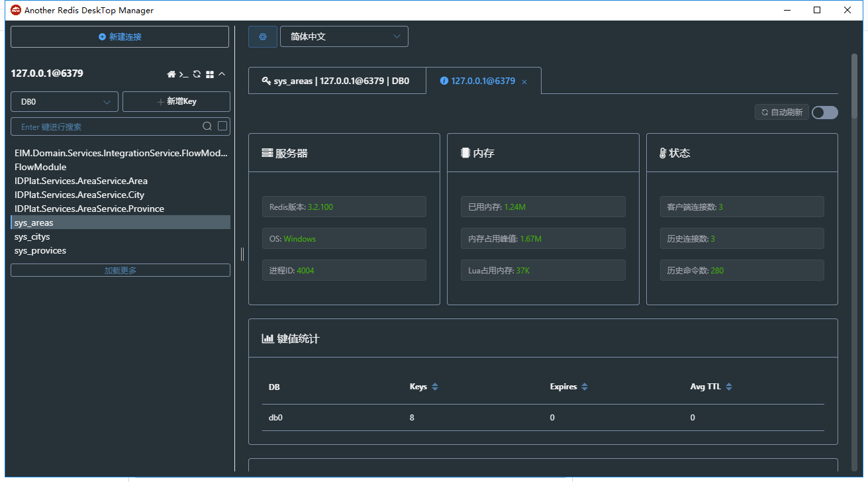Select the sys_provices key

point(121,250)
